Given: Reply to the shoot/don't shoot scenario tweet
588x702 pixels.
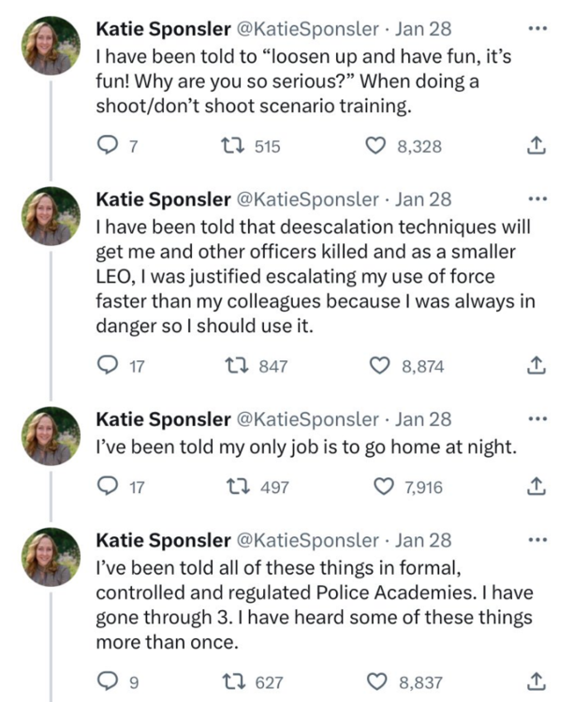Looking at the screenshot, I should point(109,145).
